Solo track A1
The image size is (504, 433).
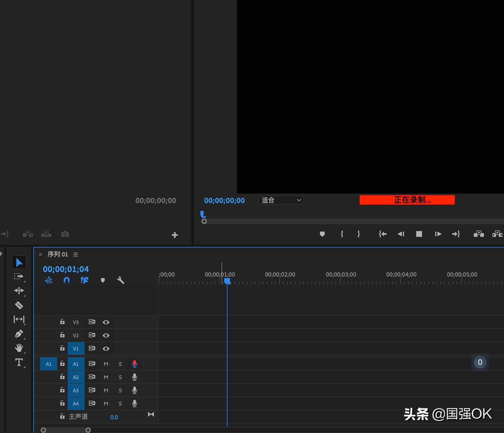pyautogui.click(x=120, y=364)
